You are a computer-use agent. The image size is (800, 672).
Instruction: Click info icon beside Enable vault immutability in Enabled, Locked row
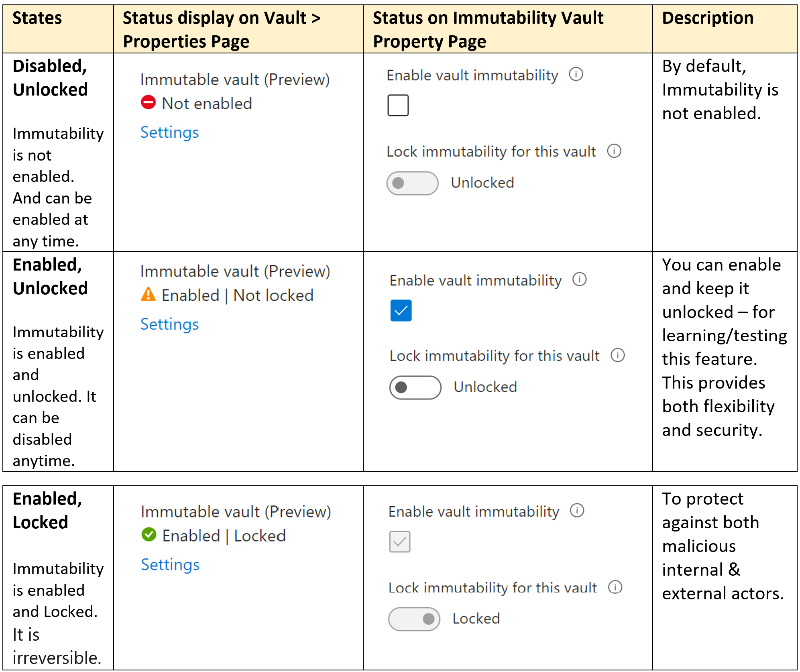coord(577,511)
